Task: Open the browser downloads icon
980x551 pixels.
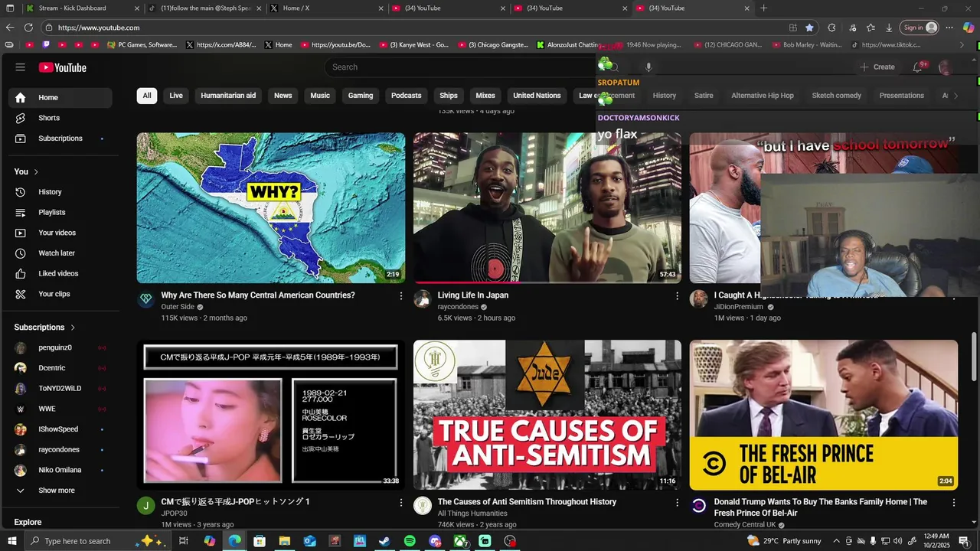Action: (889, 28)
